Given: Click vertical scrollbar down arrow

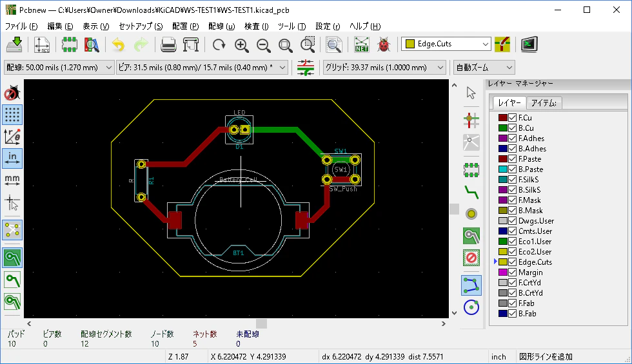Looking at the screenshot, I should point(454,313).
